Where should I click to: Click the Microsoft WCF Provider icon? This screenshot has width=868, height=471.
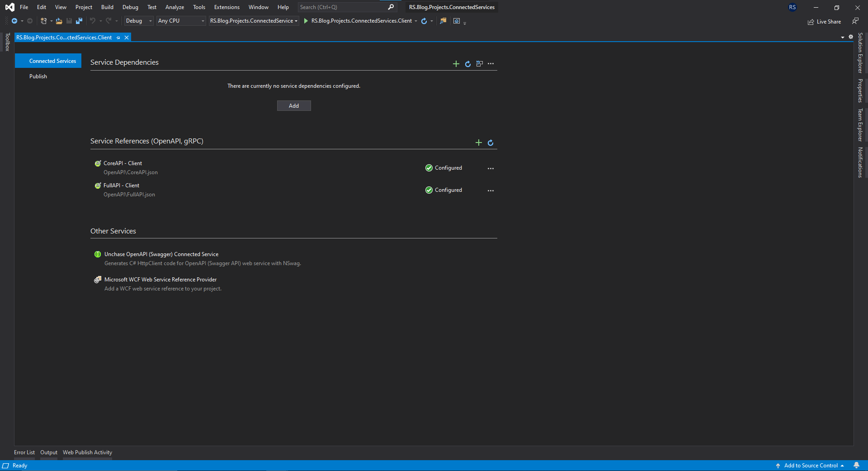tap(98, 280)
